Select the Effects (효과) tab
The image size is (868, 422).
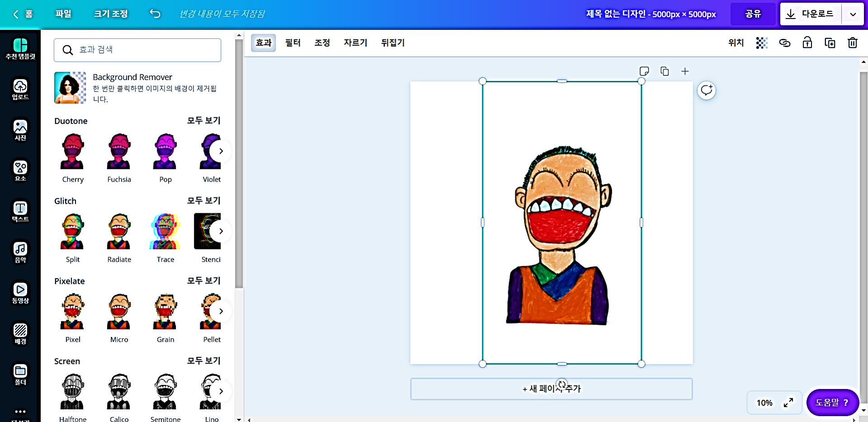[x=264, y=43]
